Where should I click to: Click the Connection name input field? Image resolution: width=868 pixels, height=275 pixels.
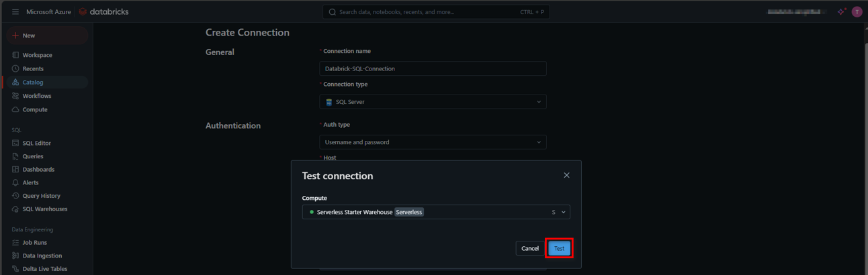click(x=433, y=68)
